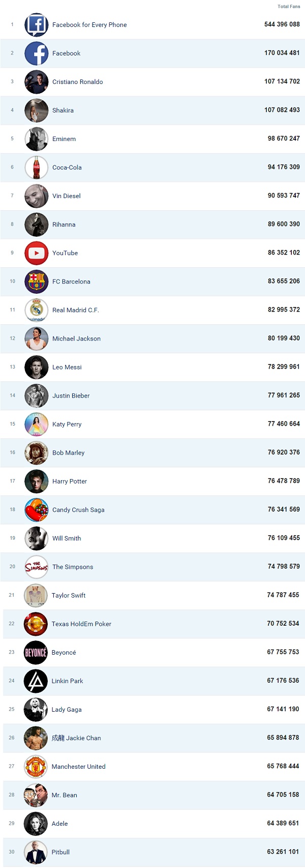Viewport: 305px width, 868px height.
Task: Open the Michael Jackson page link
Action: pos(76,339)
